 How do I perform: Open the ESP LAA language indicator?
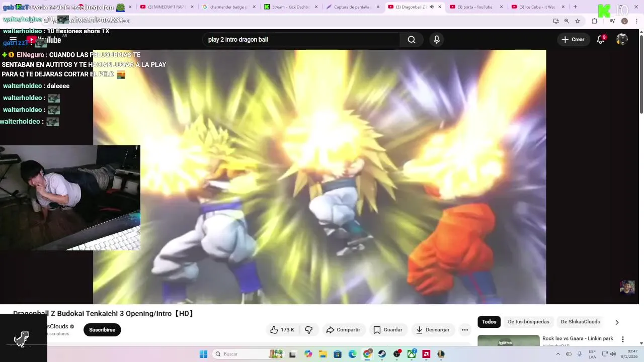click(x=592, y=354)
